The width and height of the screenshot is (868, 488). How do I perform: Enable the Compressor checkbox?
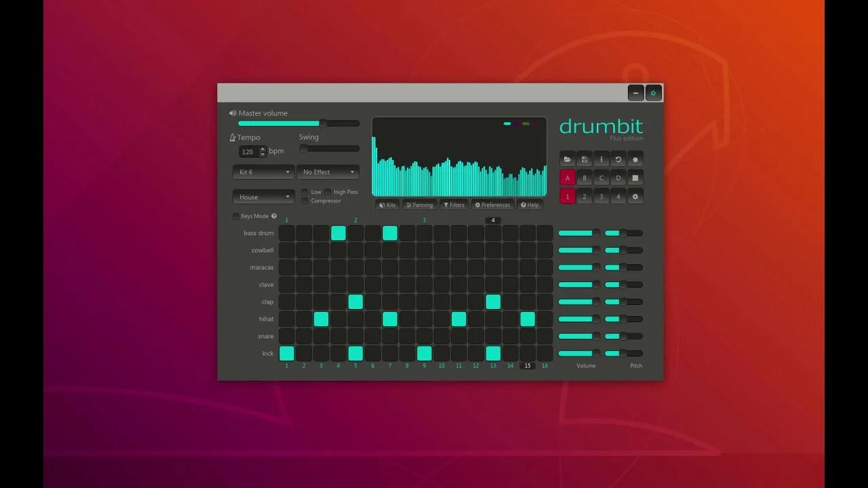point(305,201)
